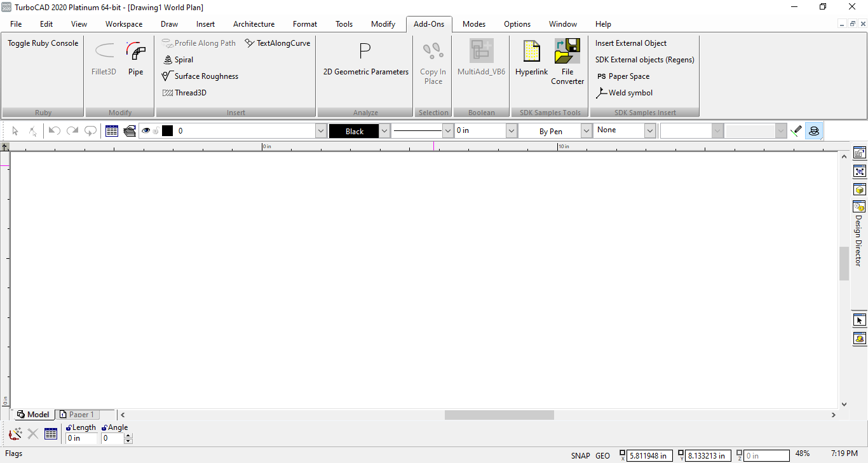
Task: Click the Edit node selector tool icon
Action: 33,131
